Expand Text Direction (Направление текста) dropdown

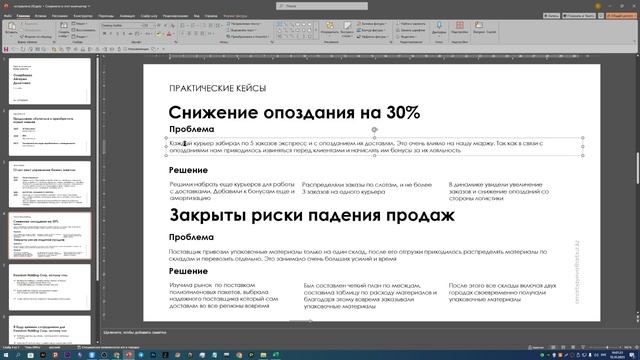[244, 24]
